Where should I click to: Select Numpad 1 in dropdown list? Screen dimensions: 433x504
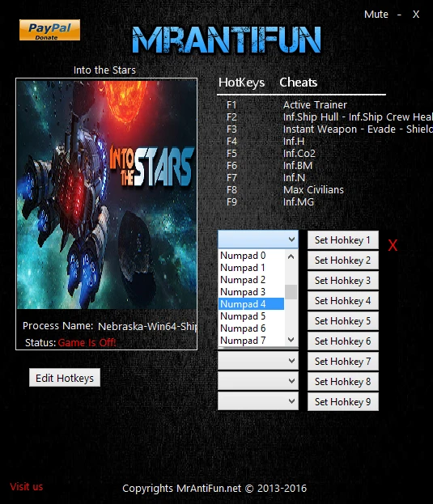(251, 268)
